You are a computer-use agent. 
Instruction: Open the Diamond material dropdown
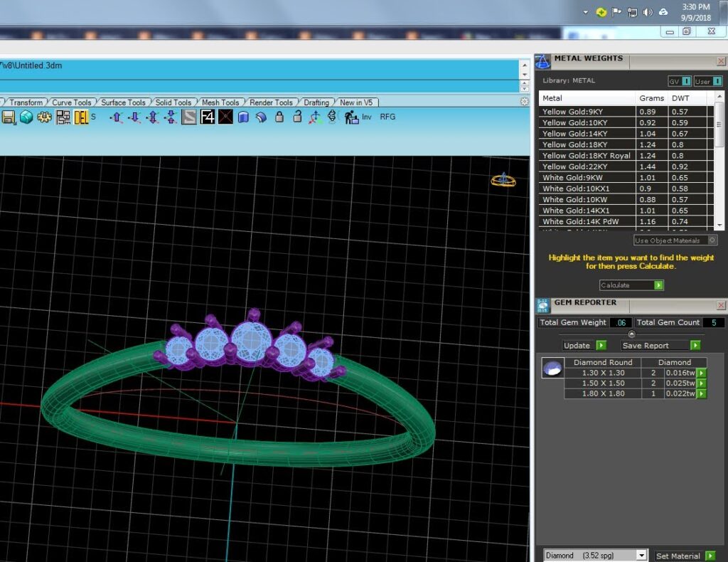pyautogui.click(x=641, y=556)
